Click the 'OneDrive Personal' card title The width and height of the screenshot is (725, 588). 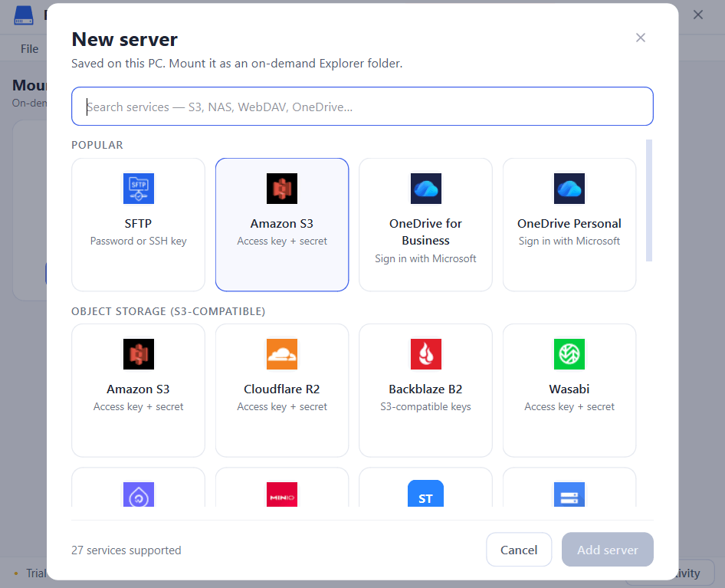[x=569, y=223]
